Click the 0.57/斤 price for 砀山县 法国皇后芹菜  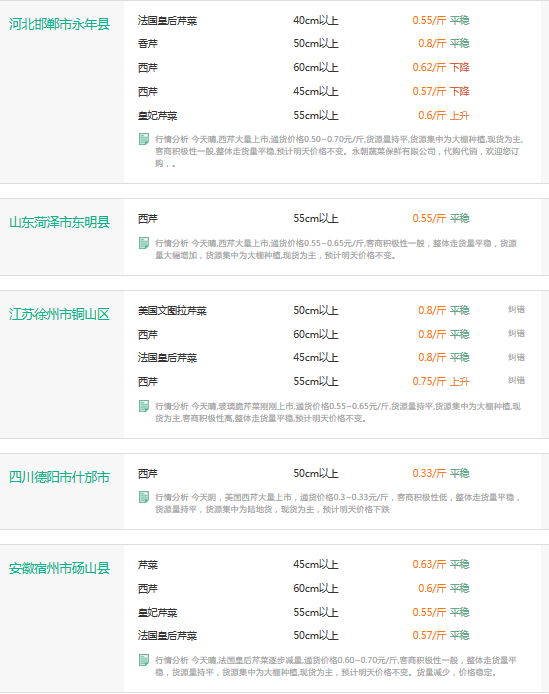[x=429, y=636]
